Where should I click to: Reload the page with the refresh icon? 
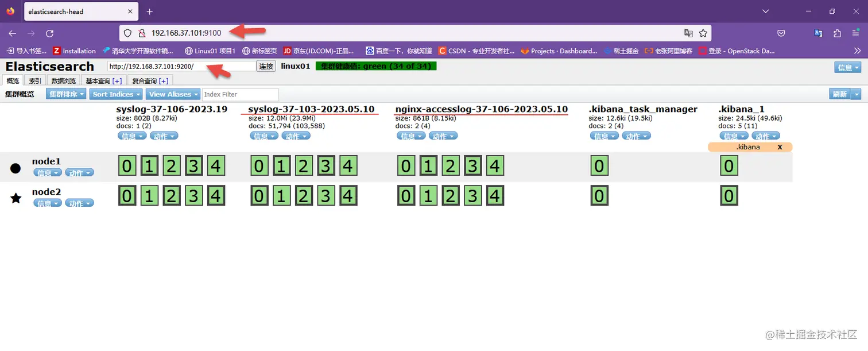49,33
